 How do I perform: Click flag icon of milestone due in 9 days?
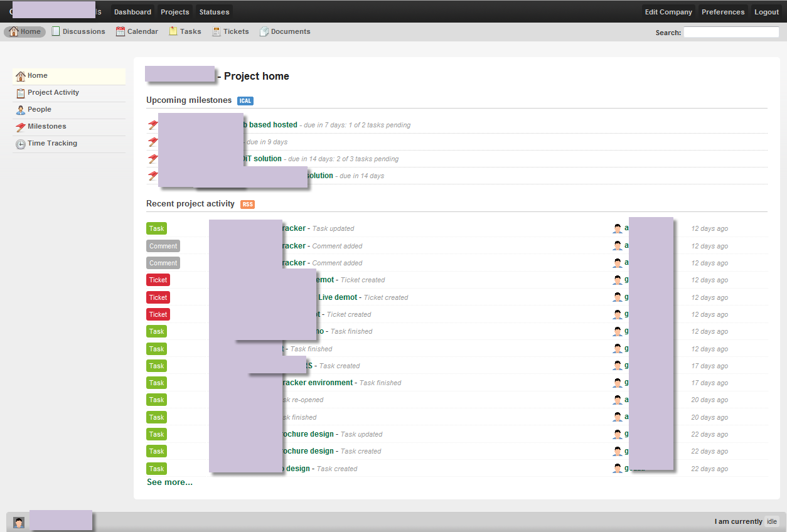click(153, 142)
